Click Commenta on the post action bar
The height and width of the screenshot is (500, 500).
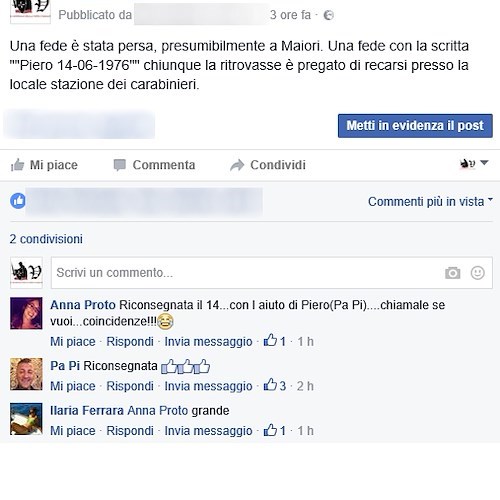tap(154, 165)
